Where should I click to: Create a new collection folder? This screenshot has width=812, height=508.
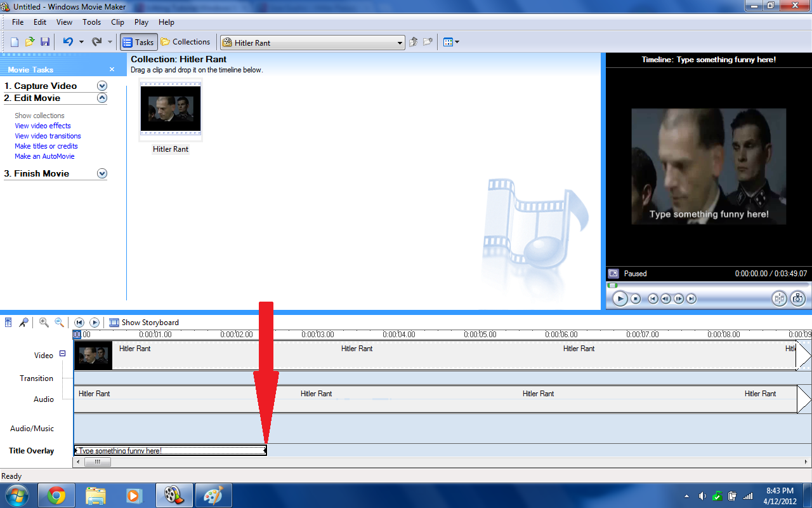[428, 43]
